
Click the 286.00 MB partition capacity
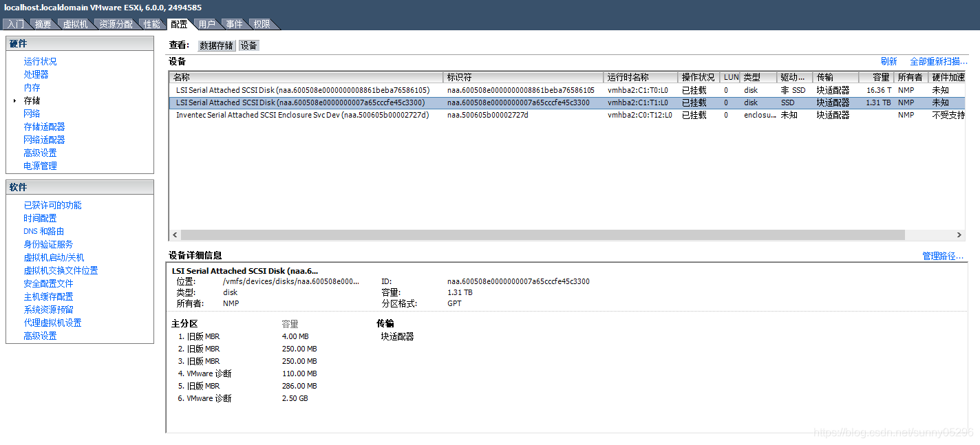coord(299,386)
